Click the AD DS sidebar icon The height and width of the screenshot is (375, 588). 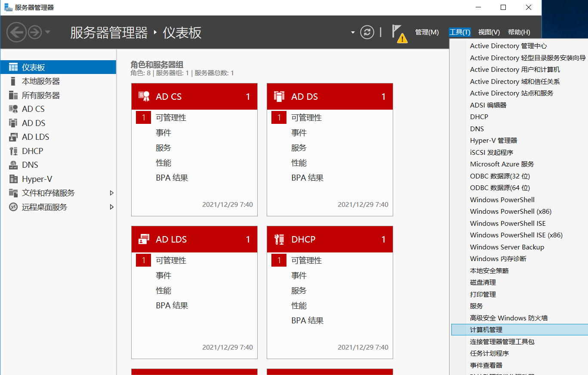[14, 123]
